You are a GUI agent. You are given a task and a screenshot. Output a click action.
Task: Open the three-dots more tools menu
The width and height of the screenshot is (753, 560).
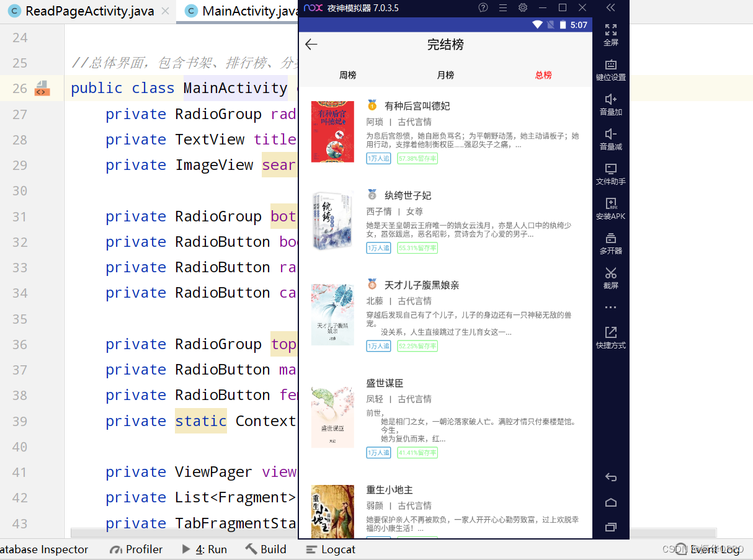pos(611,308)
